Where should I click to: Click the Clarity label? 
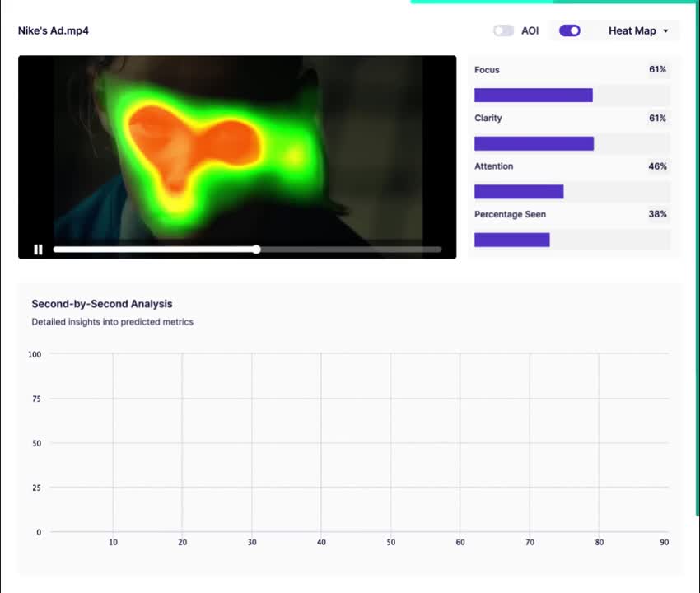[x=488, y=118]
